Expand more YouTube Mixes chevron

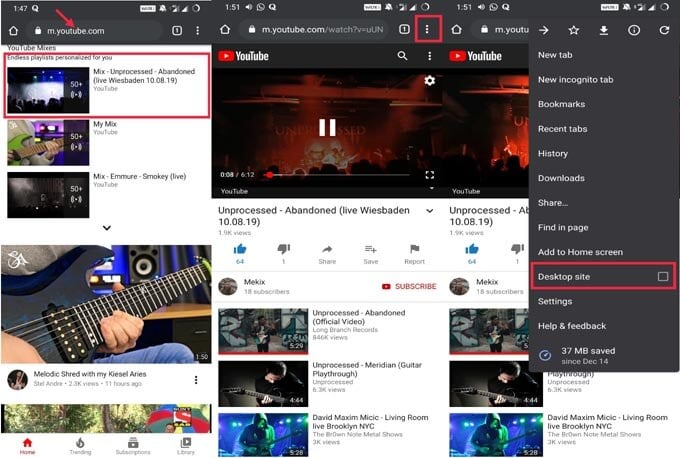coord(107,228)
